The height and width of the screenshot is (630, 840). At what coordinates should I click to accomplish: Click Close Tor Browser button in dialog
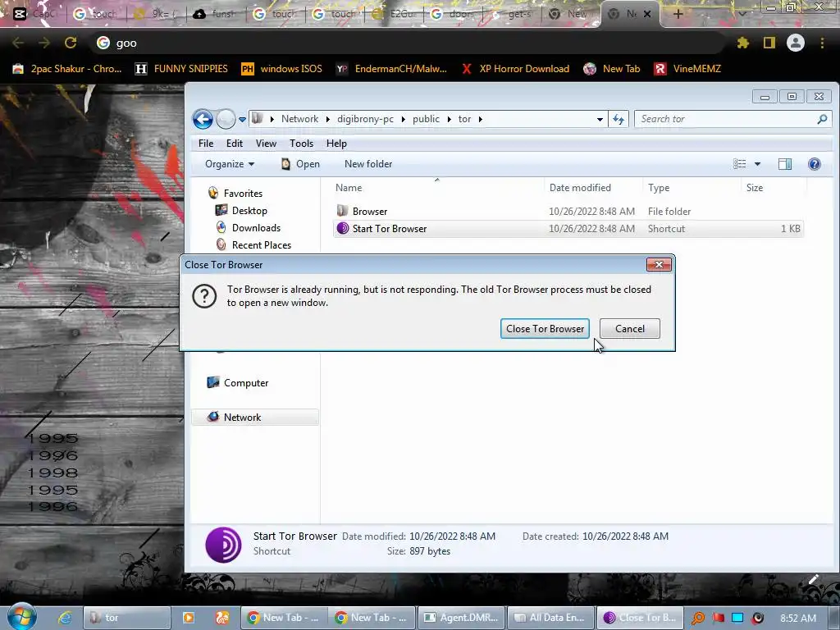(x=545, y=328)
